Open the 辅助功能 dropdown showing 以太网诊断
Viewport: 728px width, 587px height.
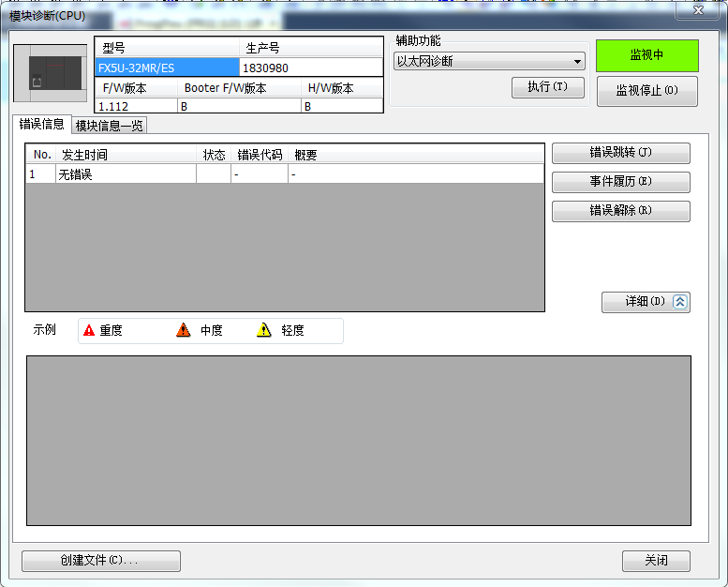pyautogui.click(x=488, y=61)
